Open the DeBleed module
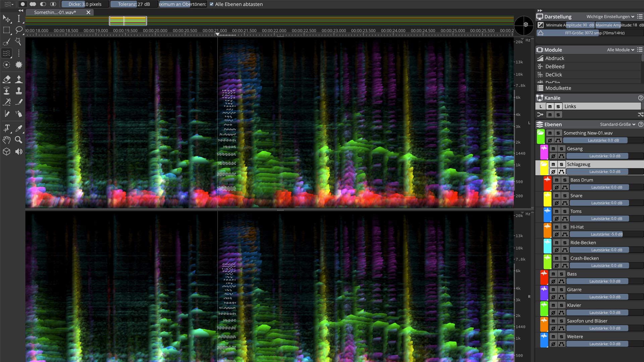 [589, 66]
